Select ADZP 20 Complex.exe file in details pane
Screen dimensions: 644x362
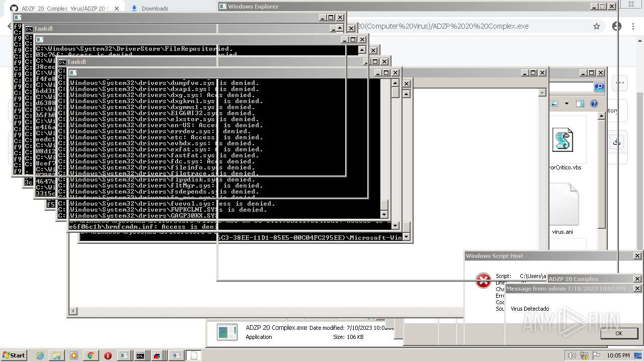tap(276, 328)
